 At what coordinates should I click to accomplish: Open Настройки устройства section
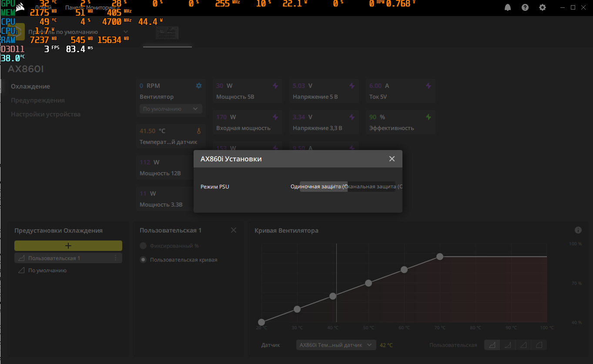pos(46,114)
